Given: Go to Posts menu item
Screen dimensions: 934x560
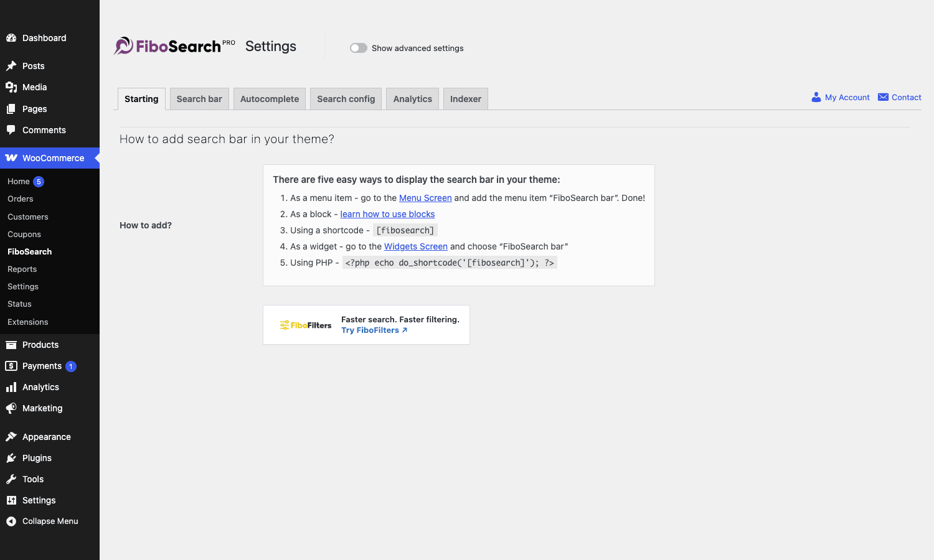Looking at the screenshot, I should pos(50,66).
